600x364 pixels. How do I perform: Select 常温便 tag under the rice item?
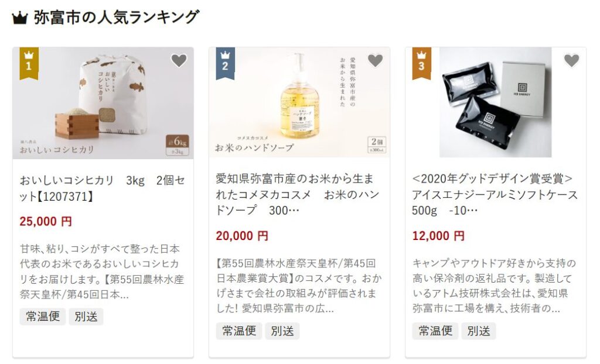(42, 317)
